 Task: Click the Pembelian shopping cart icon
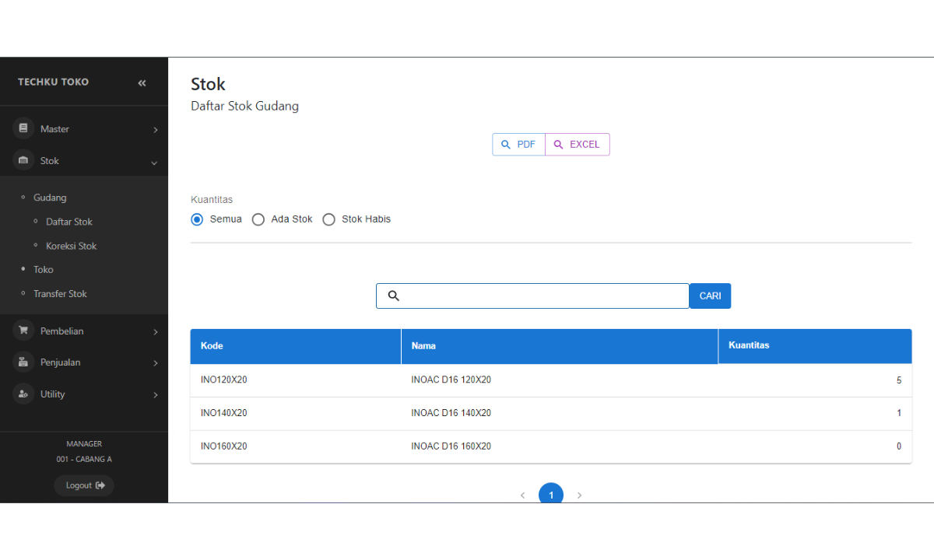[x=23, y=331]
